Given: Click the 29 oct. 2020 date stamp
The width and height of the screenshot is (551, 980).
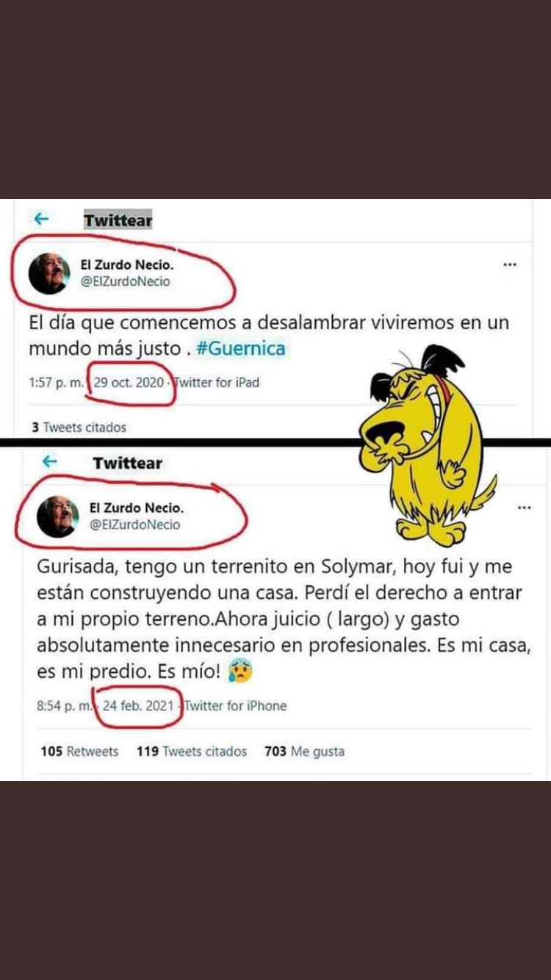Looking at the screenshot, I should coord(129,383).
